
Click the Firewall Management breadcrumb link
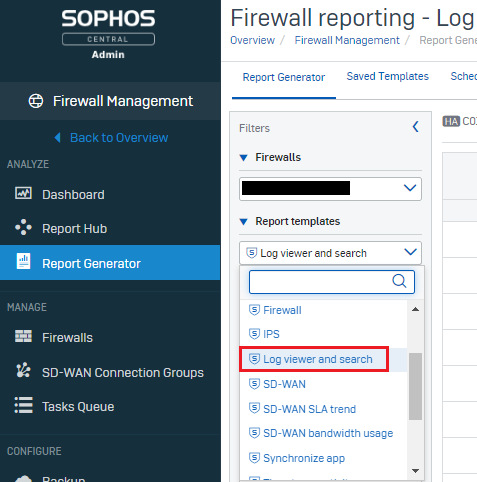click(x=347, y=40)
